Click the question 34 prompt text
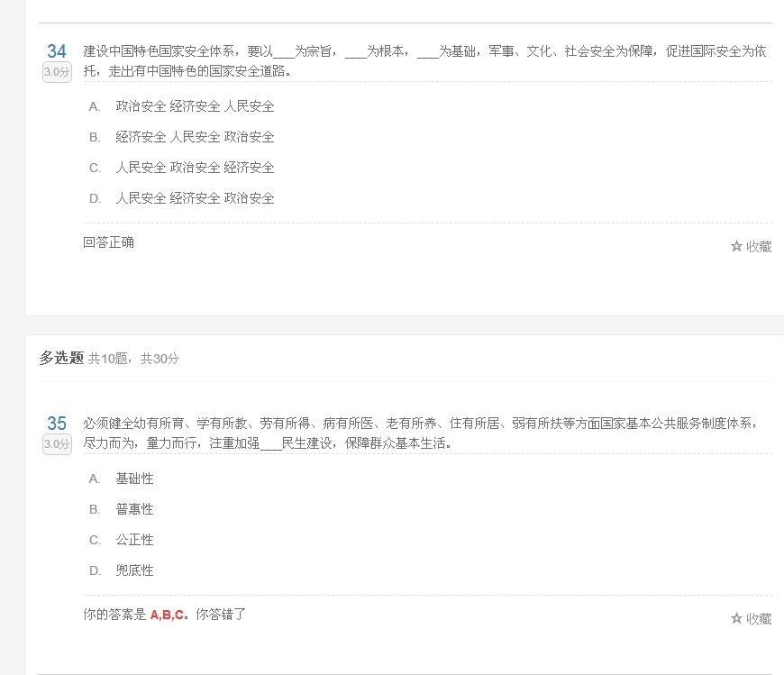The width and height of the screenshot is (784, 675). tap(425, 61)
